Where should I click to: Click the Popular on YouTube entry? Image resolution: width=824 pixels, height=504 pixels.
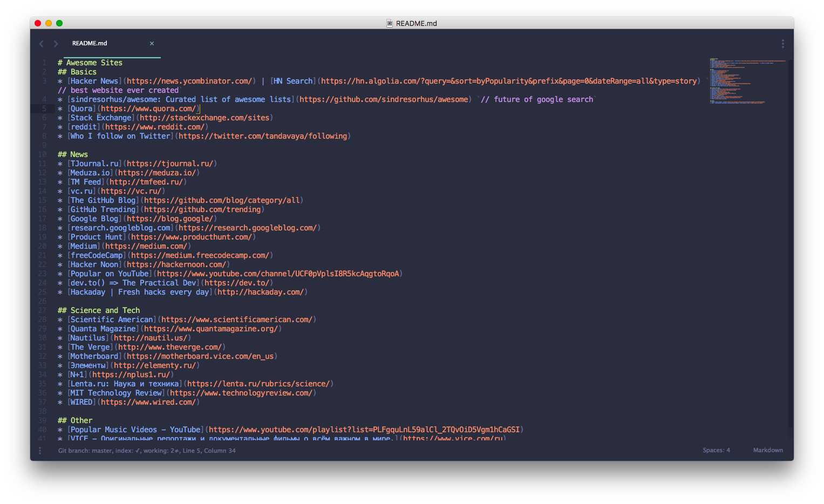(230, 274)
